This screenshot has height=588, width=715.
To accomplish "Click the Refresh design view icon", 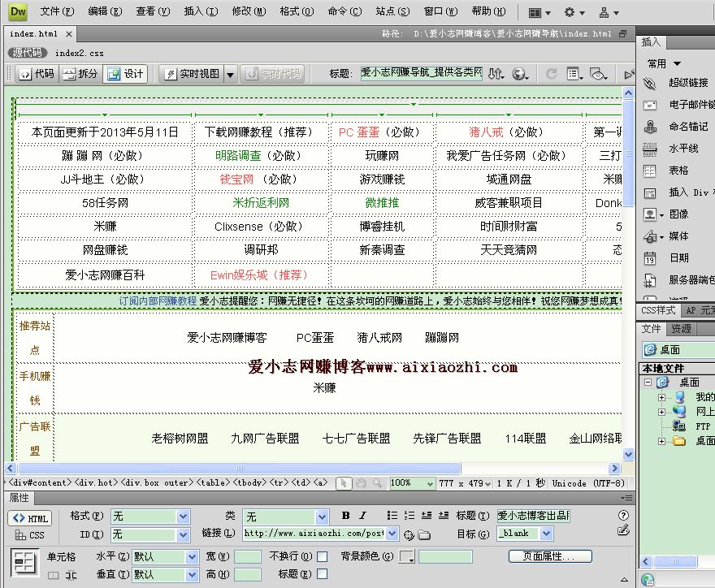I will tap(552, 73).
